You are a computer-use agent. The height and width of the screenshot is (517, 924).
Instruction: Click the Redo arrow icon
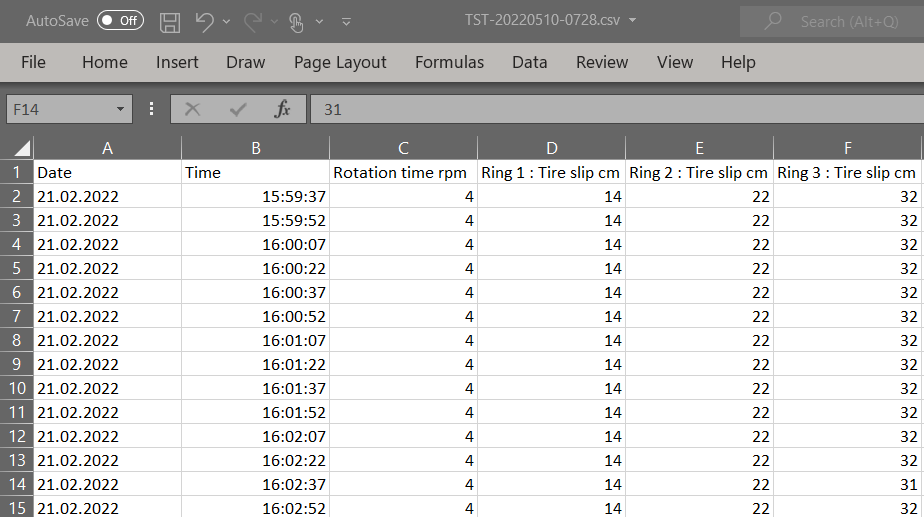(x=253, y=22)
